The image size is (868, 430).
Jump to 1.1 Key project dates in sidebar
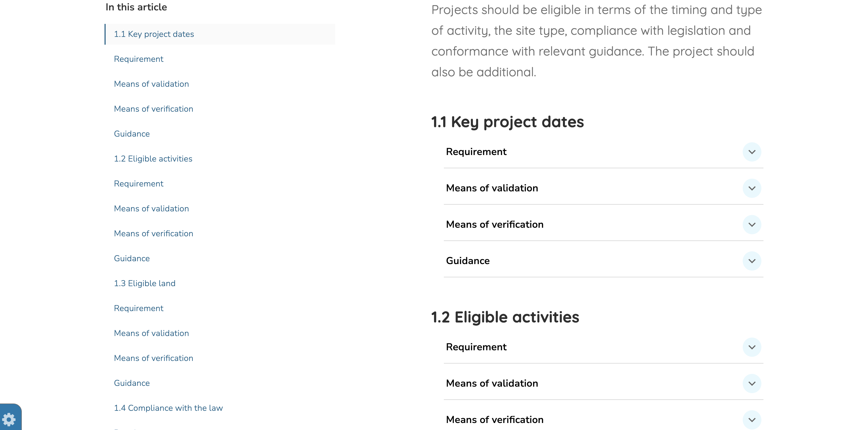coord(154,34)
